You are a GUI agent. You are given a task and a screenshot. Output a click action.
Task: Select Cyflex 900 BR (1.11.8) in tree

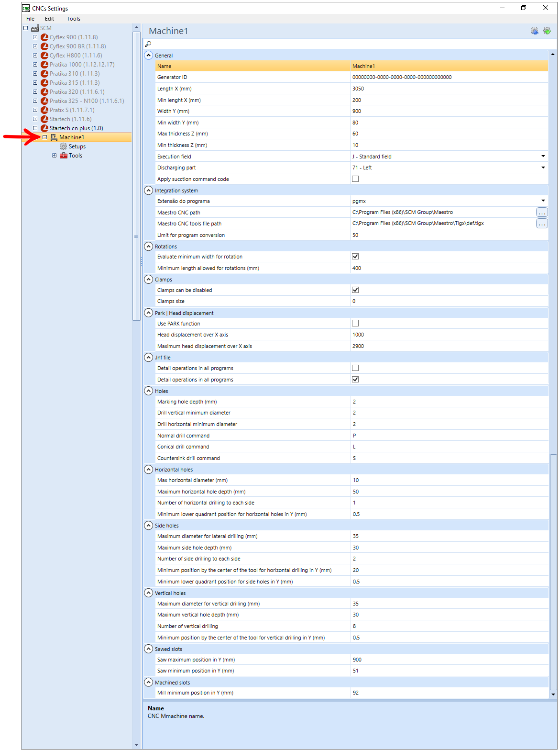(78, 46)
